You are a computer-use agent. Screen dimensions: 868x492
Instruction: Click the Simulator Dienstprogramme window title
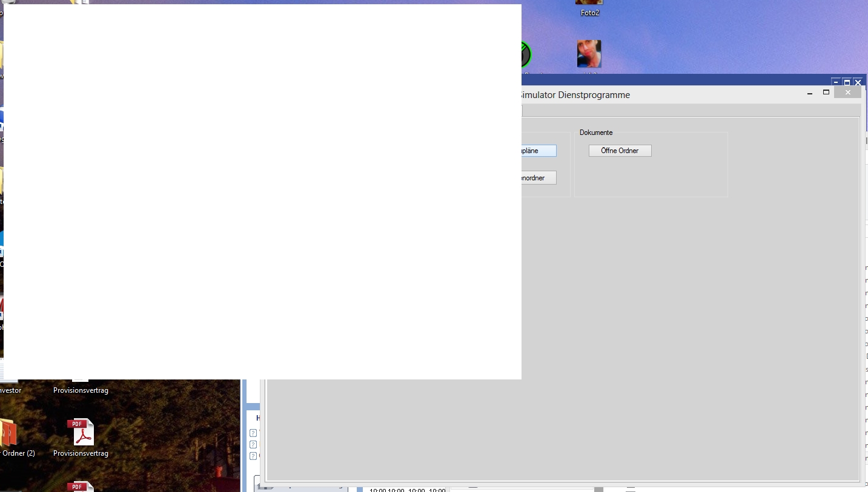(x=575, y=95)
